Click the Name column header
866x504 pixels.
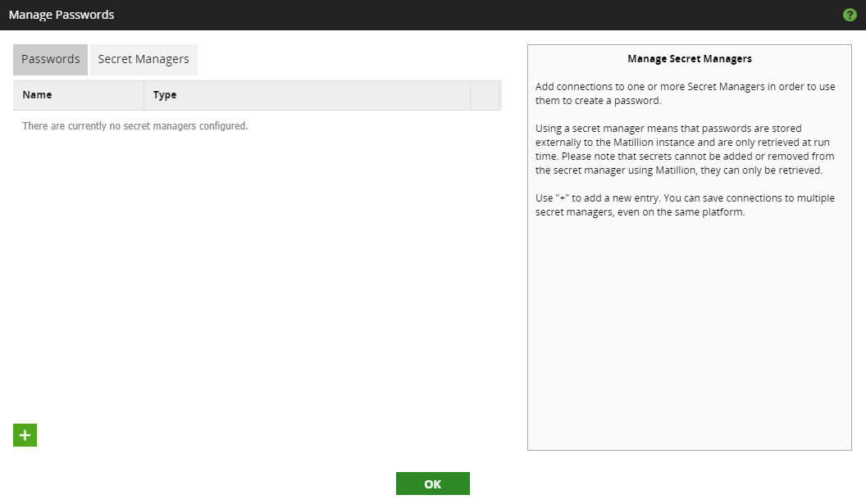79,95
